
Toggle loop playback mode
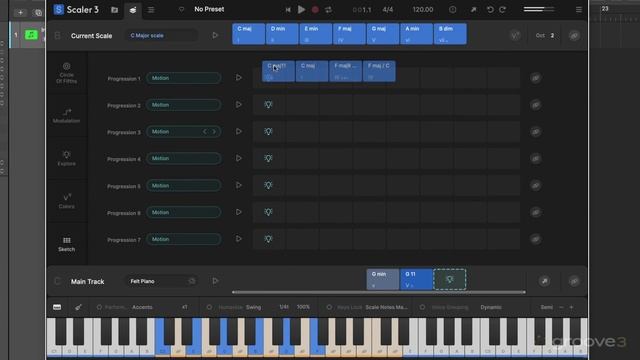tap(329, 10)
